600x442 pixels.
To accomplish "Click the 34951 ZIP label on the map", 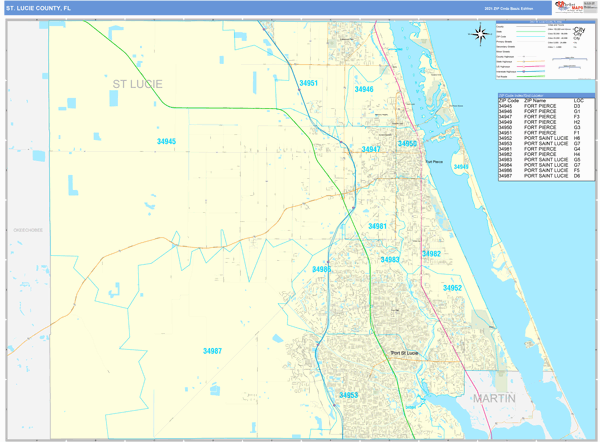I will [308, 83].
